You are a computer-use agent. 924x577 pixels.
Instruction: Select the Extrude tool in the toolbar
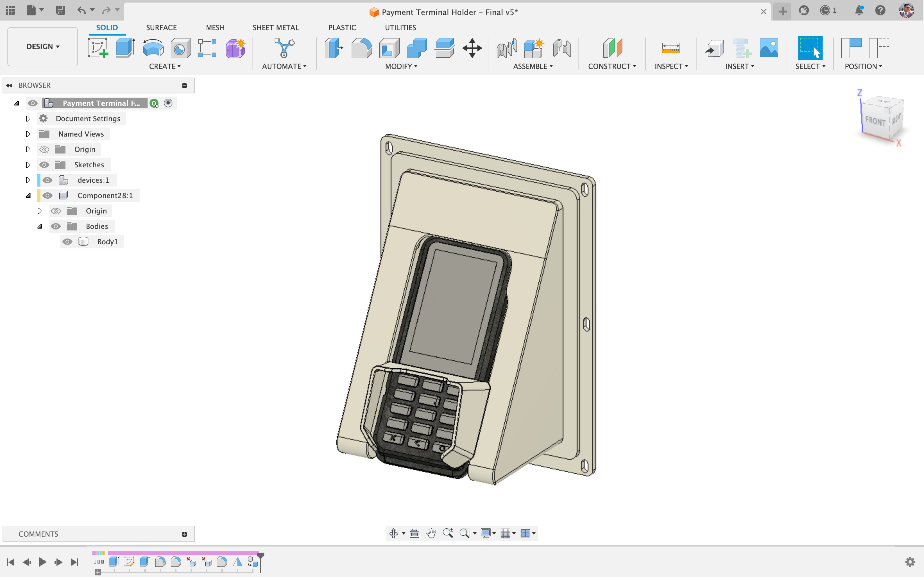125,48
